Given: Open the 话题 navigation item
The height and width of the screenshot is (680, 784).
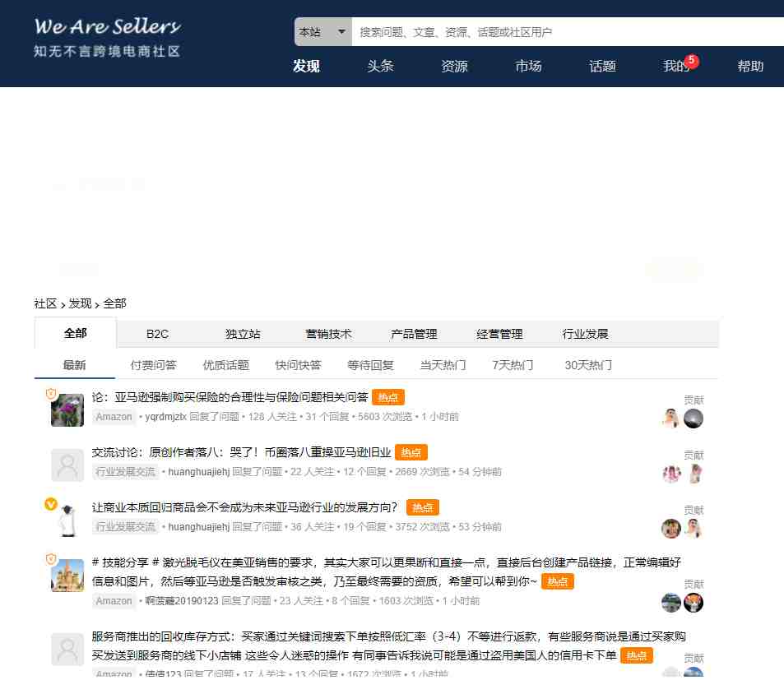Looking at the screenshot, I should coord(602,66).
